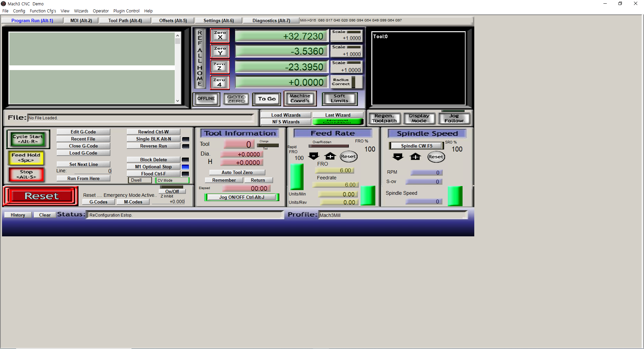Screen dimensions: 644x349
Task: Click the Zero 4 axis button
Action: [220, 82]
